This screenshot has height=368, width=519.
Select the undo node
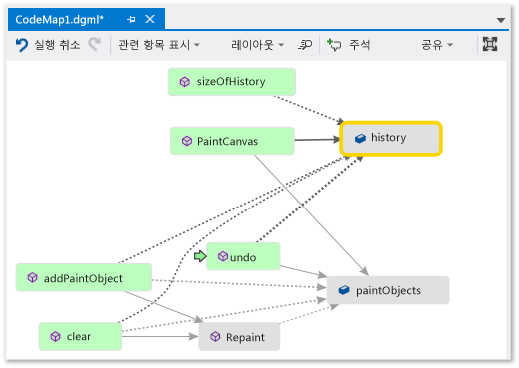tap(243, 256)
